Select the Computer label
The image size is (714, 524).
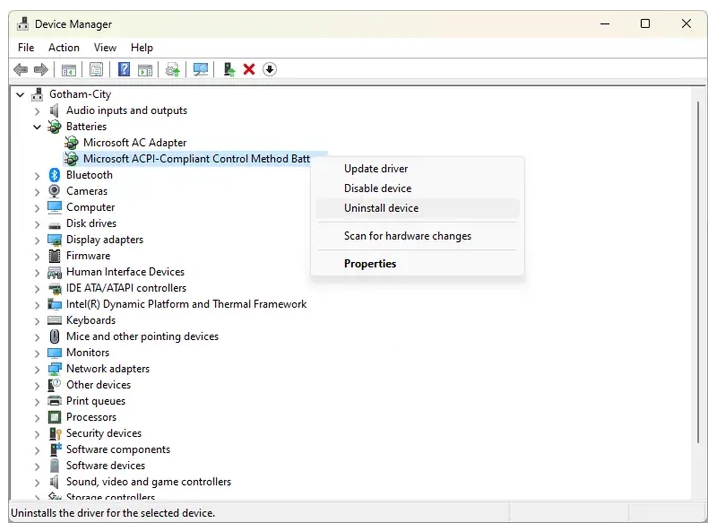tap(91, 207)
